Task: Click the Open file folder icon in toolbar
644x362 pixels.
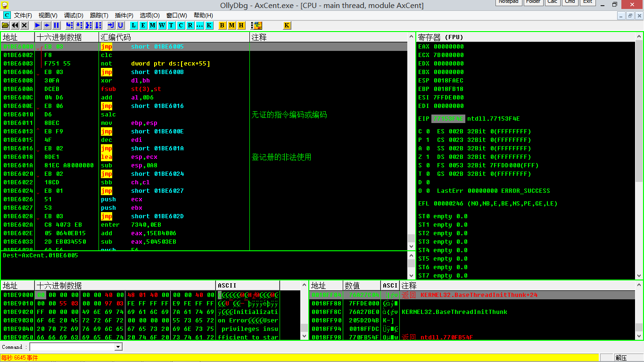Action: click(6, 25)
